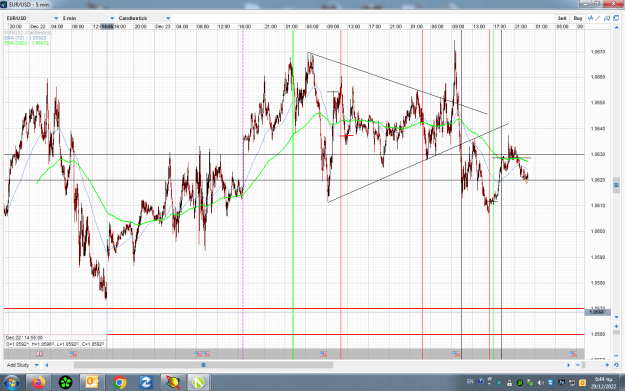Click the Dec 22 date label on time axis
Screen dimensions: 625x391
(38, 27)
